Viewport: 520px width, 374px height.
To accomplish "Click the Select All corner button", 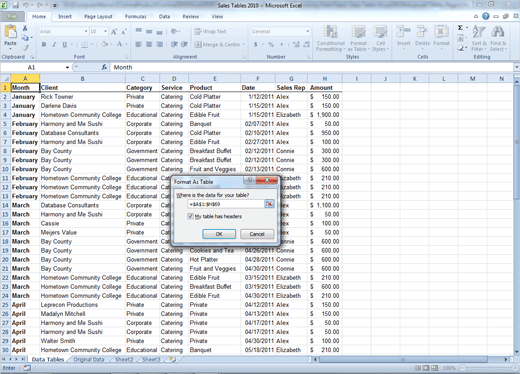I will coord(5,79).
